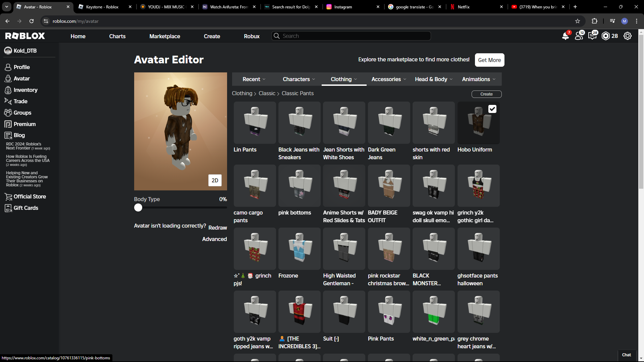Screen dimensions: 644x362
Task: Switch to the Netflix browser tab
Action: pyautogui.click(x=477, y=7)
